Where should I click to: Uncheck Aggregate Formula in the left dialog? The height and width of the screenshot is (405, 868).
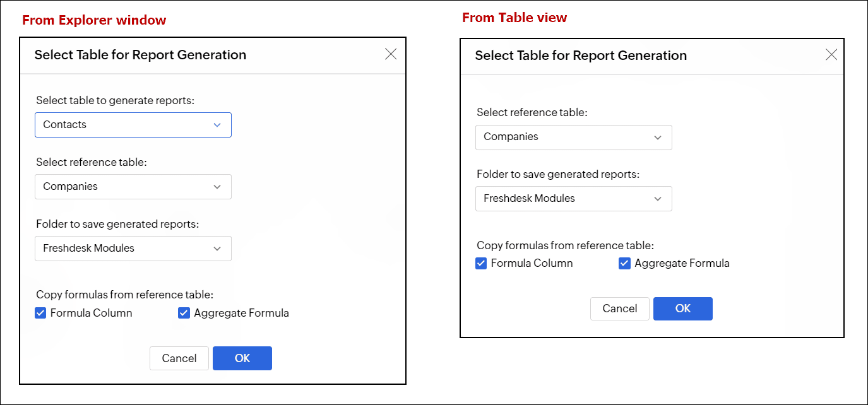[184, 313]
